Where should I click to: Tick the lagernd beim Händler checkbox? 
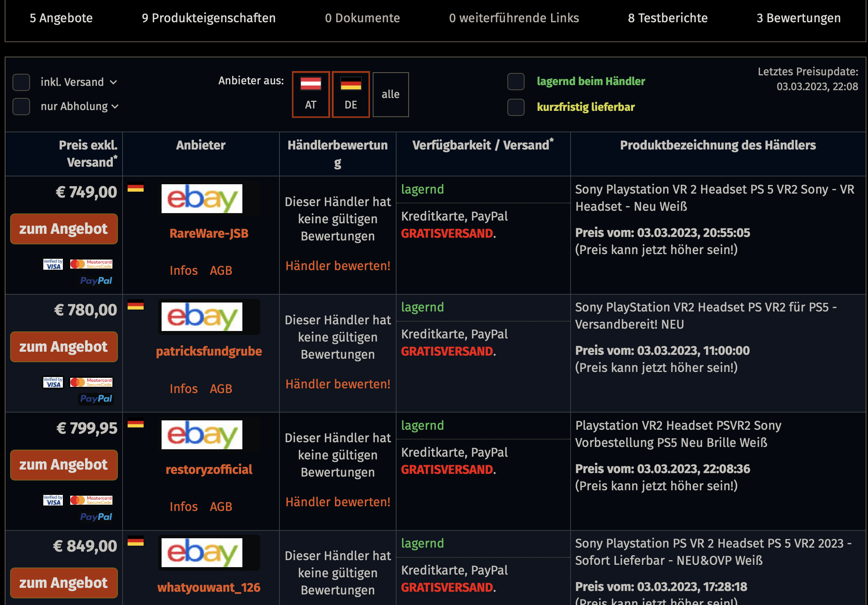[516, 82]
